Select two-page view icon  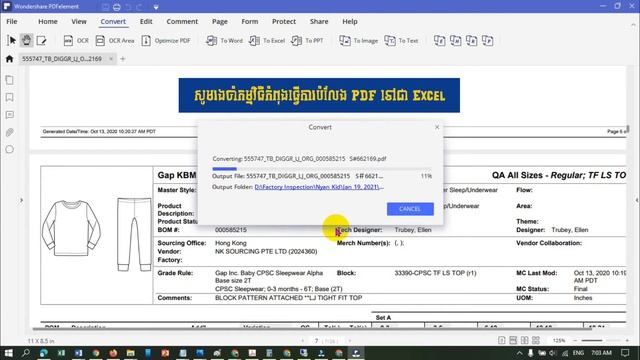pos(524,340)
